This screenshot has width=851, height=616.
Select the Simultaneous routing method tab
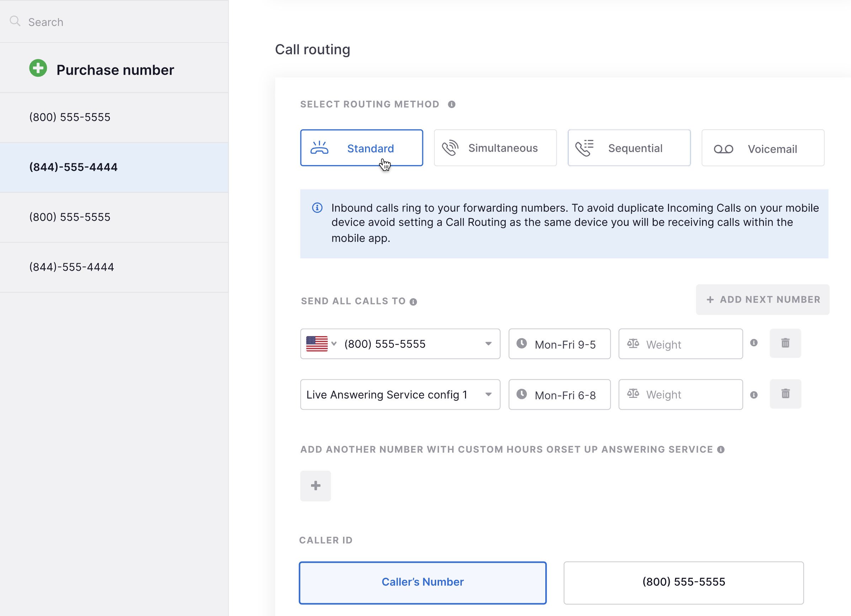coord(495,147)
